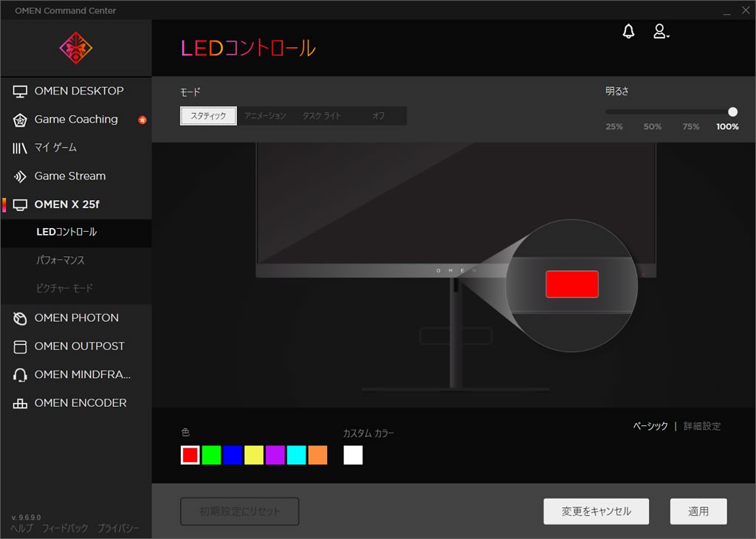This screenshot has height=539, width=756.
Task: Open OMEN MINDFRAME headset settings
Action: [82, 375]
